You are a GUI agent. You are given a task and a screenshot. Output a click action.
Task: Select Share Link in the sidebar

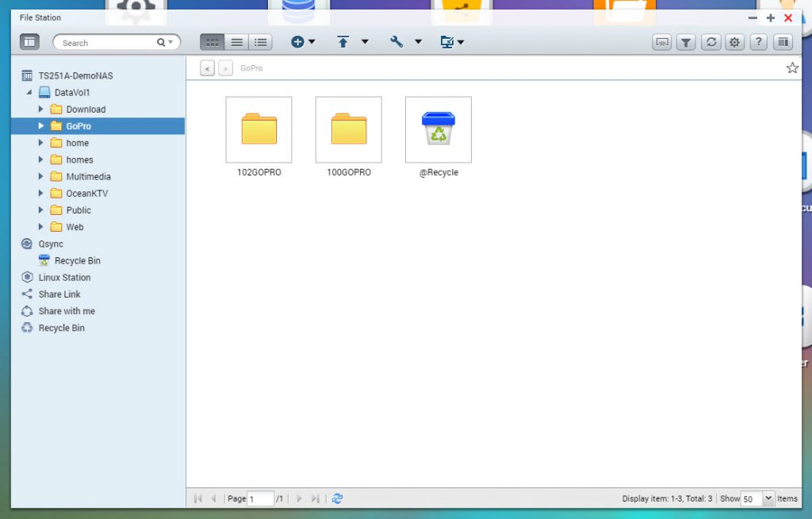[59, 294]
